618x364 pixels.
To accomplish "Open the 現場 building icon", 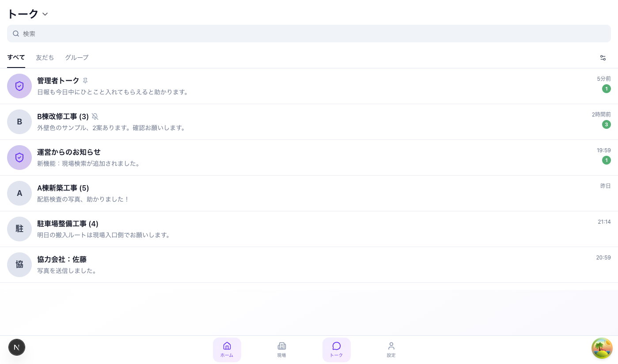I will tap(282, 346).
